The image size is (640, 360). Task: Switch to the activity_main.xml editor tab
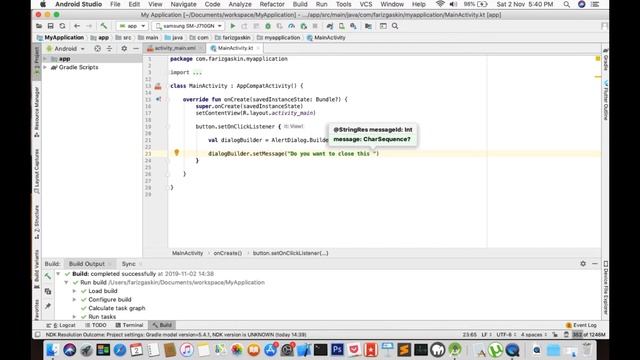[175, 48]
